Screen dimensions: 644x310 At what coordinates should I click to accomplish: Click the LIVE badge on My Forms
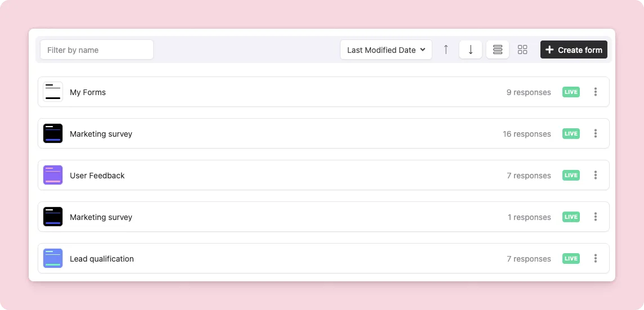(x=571, y=92)
